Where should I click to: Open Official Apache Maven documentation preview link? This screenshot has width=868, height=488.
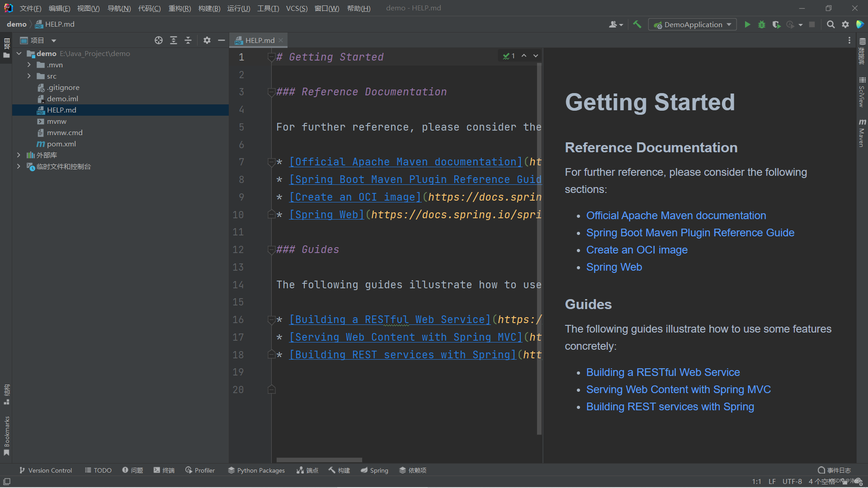pos(676,216)
